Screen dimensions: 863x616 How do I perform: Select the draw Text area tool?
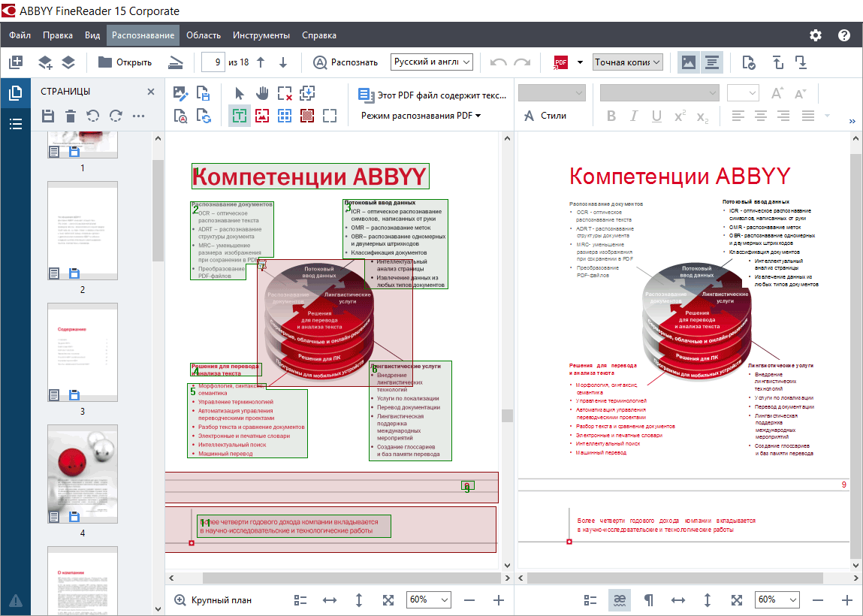pyautogui.click(x=240, y=116)
